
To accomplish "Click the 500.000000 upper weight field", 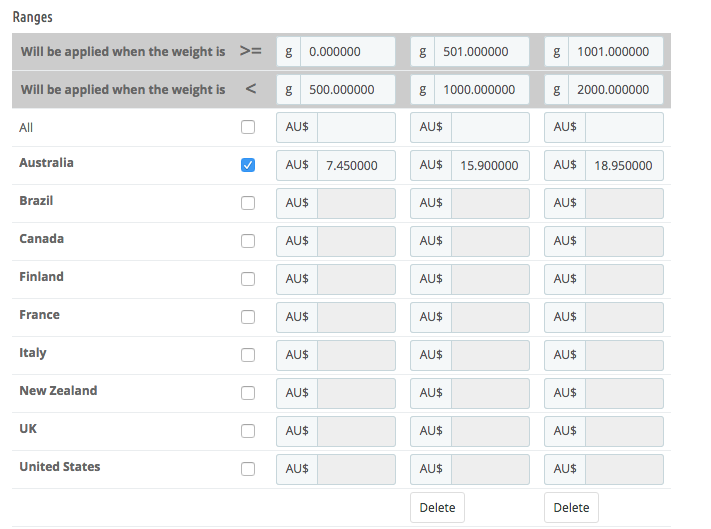I will pyautogui.click(x=347, y=90).
